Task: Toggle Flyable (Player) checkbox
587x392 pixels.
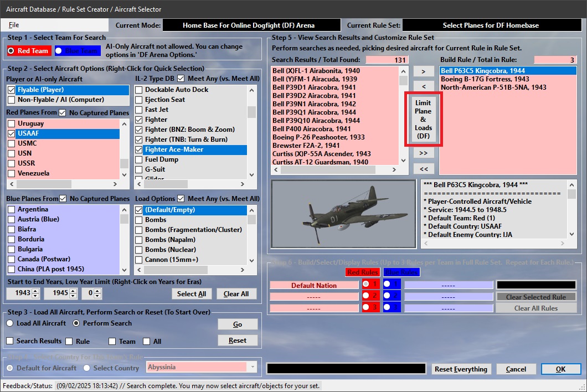Action: coord(12,90)
